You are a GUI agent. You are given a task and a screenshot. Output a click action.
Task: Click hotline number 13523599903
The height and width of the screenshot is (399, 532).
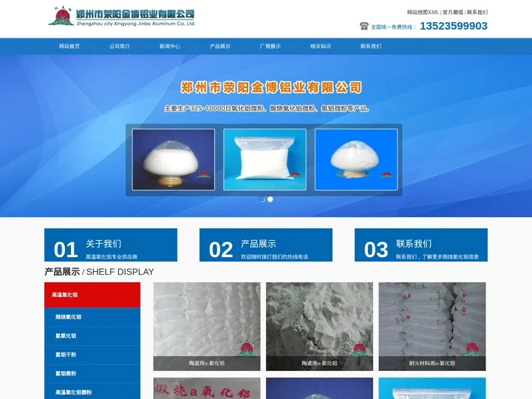coord(454,26)
